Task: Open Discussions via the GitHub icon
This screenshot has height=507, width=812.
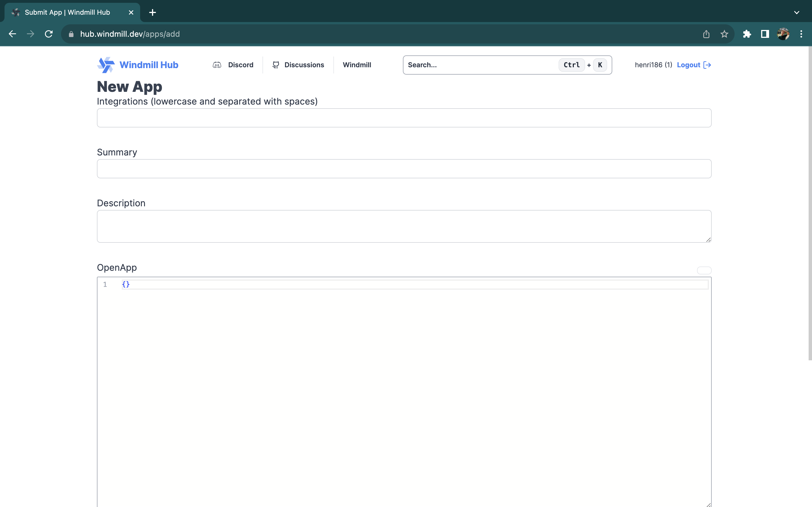Action: pos(276,65)
